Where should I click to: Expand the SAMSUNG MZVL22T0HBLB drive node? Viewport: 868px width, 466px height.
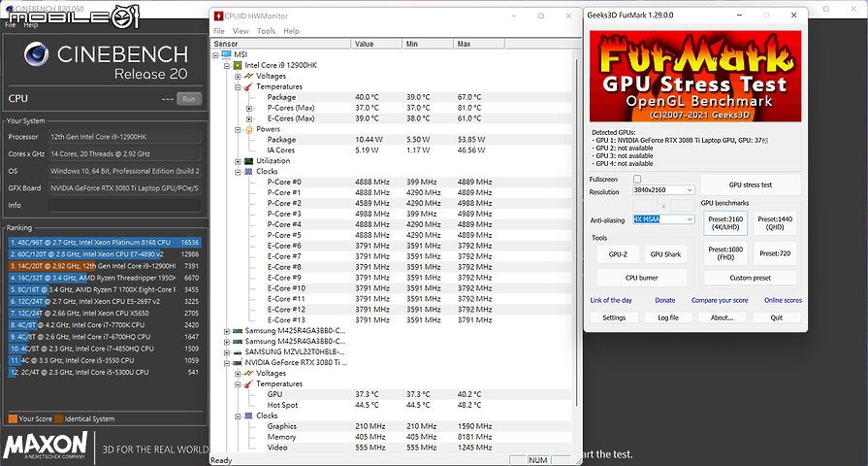226,353
